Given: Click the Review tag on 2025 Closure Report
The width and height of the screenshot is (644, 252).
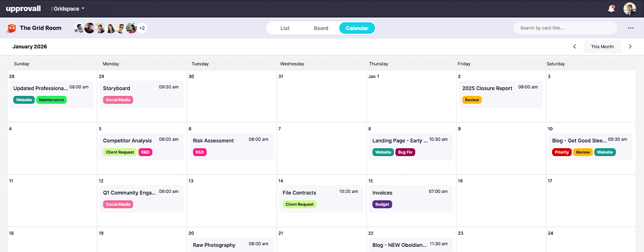Looking at the screenshot, I should (x=472, y=100).
